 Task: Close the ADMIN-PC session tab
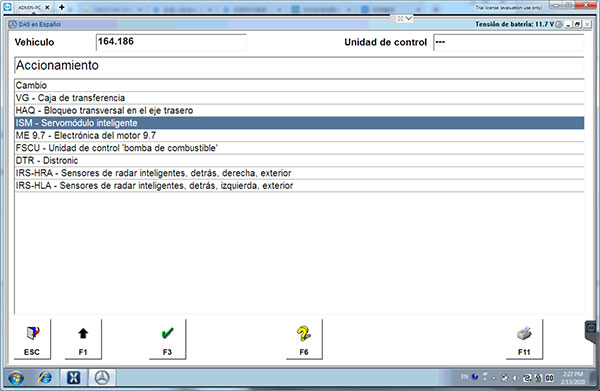(47, 7)
